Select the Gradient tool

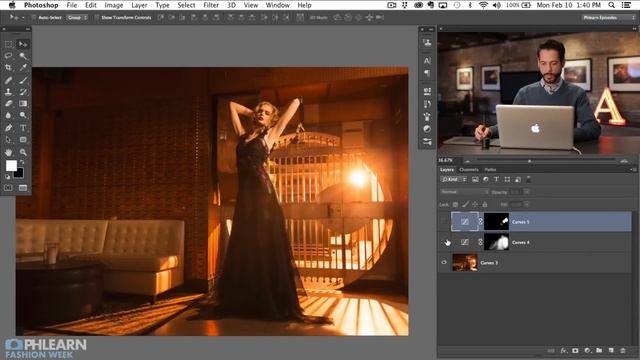pos(23,104)
